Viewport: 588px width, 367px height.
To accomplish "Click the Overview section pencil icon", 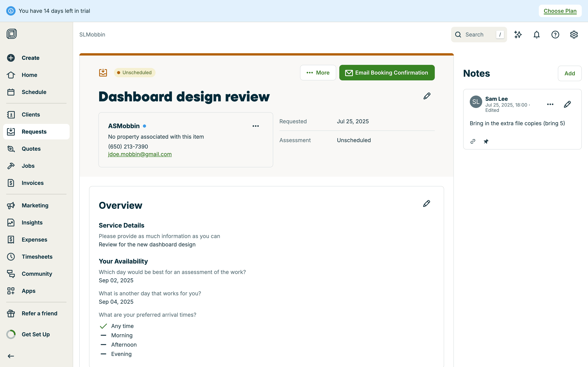I will tap(426, 204).
